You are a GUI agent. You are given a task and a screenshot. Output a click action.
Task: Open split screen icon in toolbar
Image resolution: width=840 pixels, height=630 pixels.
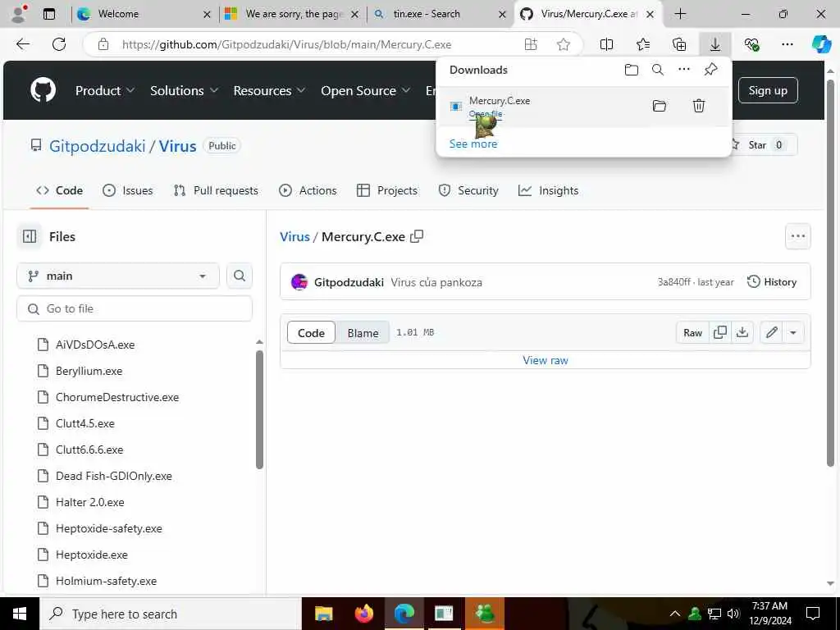point(606,44)
